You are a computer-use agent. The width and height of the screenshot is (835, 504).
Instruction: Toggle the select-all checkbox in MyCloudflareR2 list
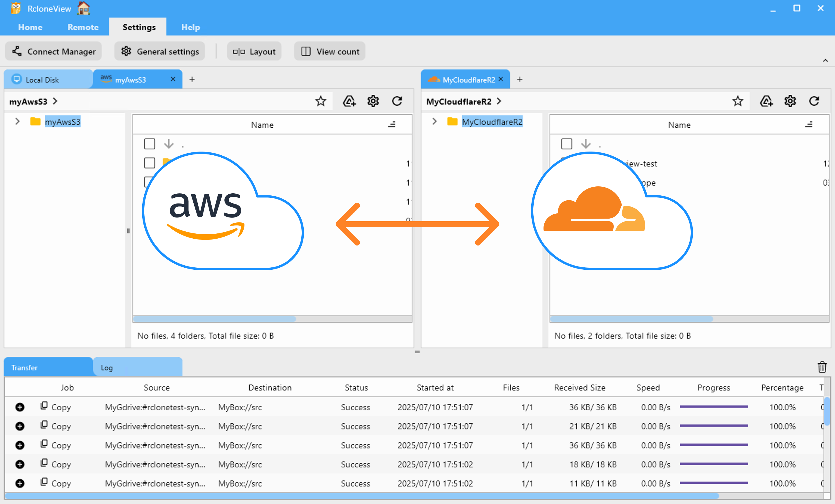point(566,143)
